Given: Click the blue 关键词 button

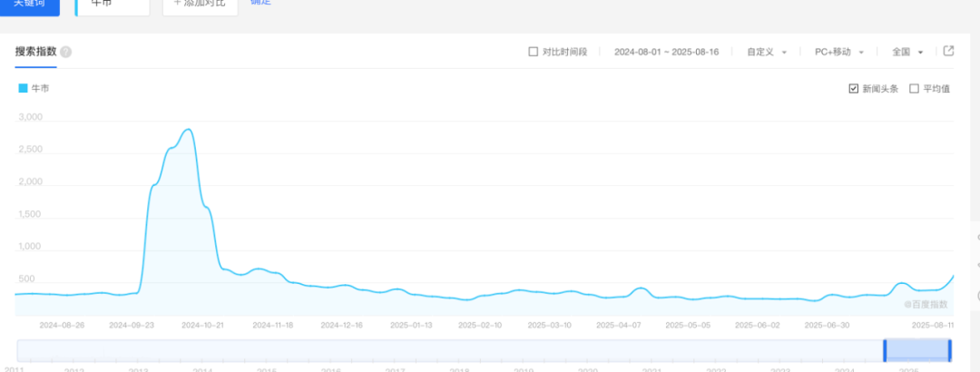Looking at the screenshot, I should tap(30, 5).
